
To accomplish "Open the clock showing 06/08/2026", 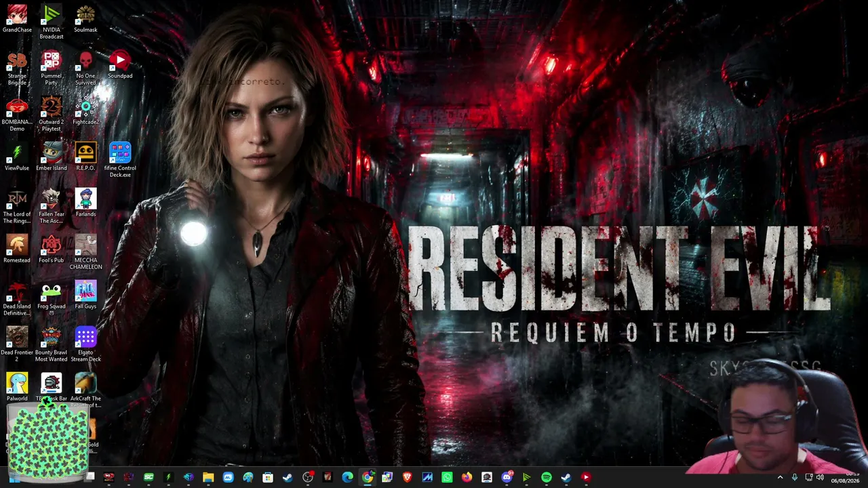I will click(x=845, y=477).
